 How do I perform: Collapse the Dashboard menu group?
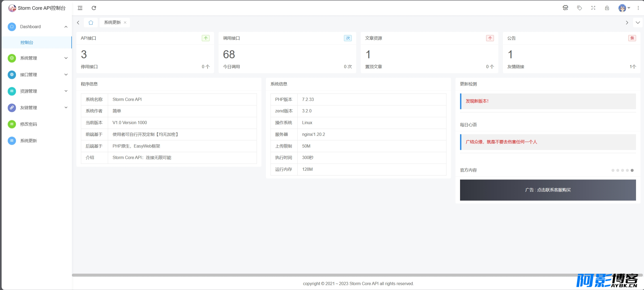(66, 27)
